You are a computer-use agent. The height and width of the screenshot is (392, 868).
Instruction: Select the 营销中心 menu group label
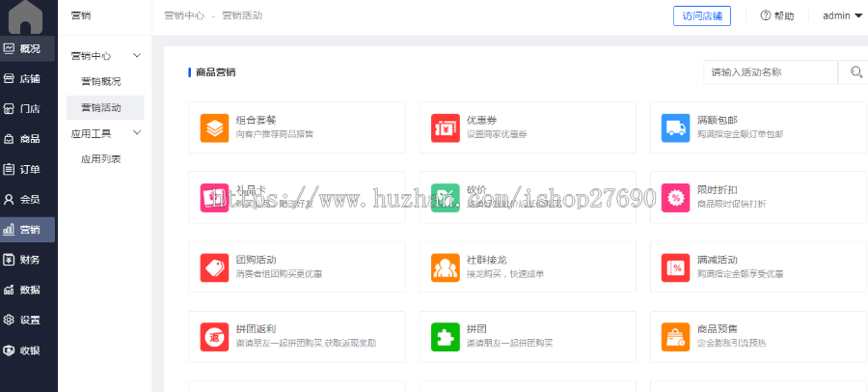coord(92,56)
